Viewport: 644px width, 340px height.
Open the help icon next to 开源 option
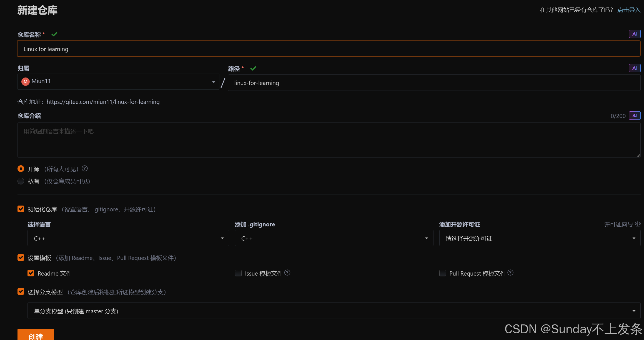(x=84, y=168)
